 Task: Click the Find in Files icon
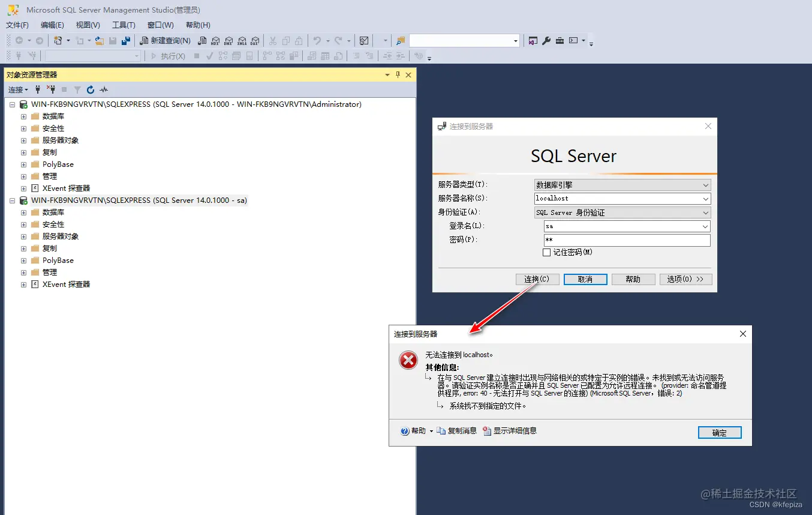401,41
